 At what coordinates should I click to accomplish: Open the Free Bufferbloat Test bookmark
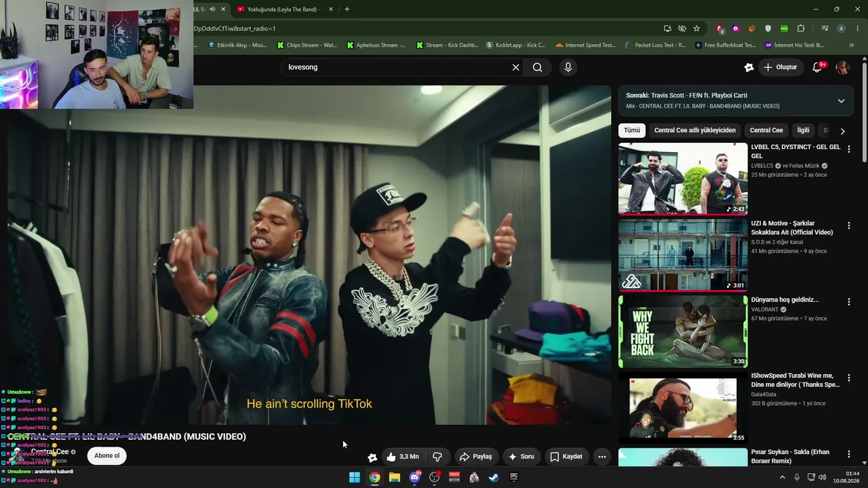(725, 45)
